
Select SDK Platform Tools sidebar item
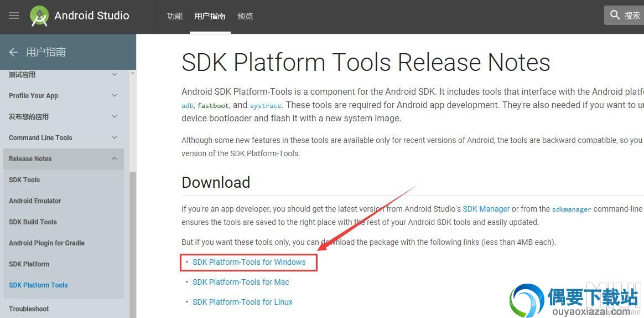coord(38,285)
